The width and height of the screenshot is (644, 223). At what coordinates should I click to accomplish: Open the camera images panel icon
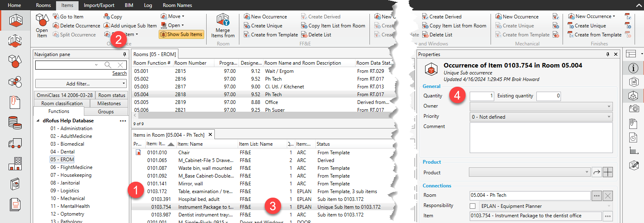pos(634,108)
